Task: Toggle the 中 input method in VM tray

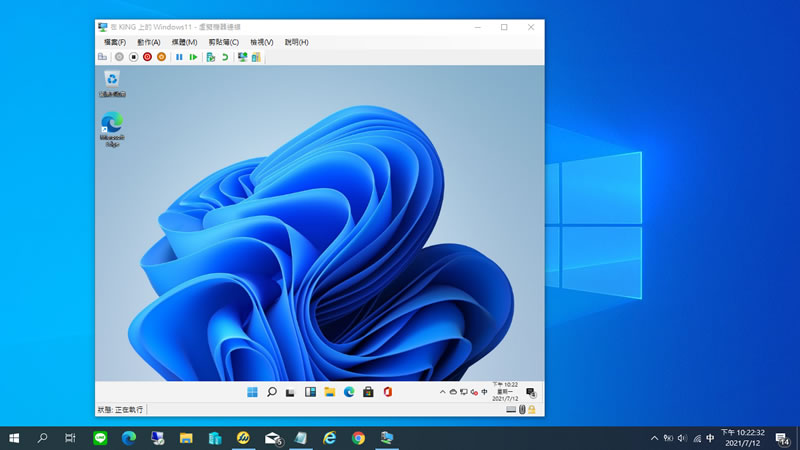Action: pos(484,392)
